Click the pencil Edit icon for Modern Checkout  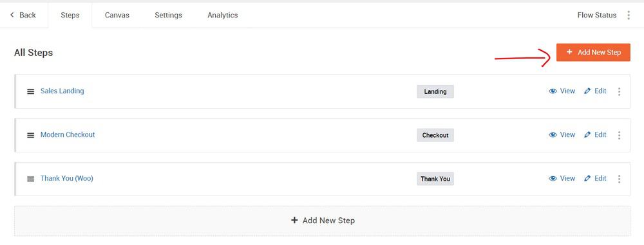tap(587, 134)
